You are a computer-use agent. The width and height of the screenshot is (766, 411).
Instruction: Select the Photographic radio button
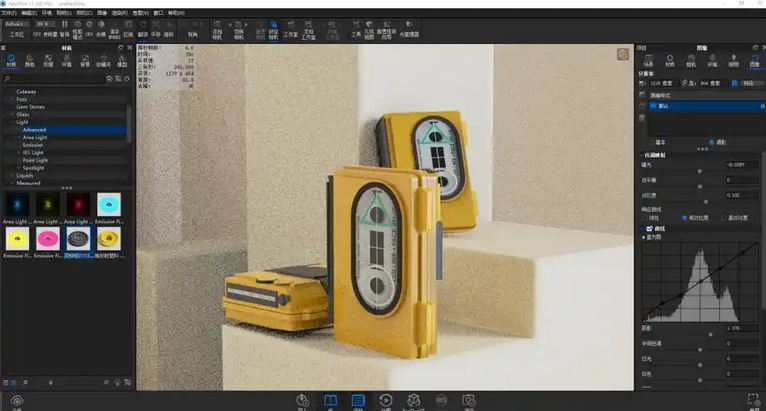click(712, 142)
